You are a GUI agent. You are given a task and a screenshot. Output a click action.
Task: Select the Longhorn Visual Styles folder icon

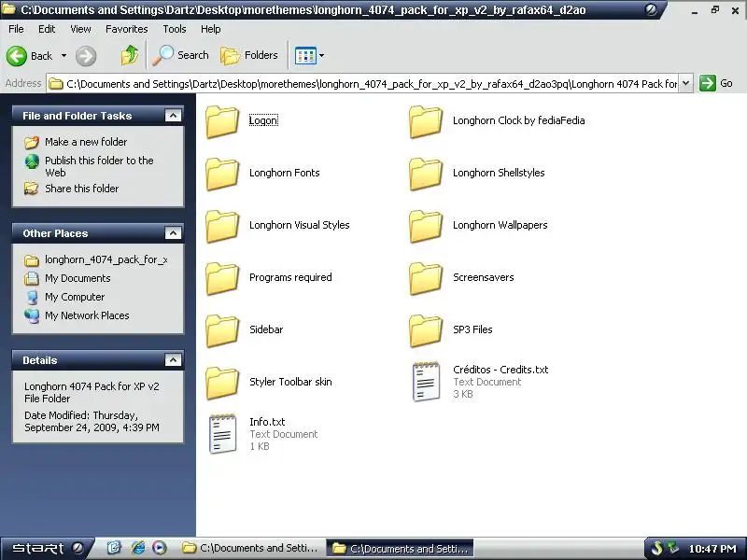[x=222, y=227]
